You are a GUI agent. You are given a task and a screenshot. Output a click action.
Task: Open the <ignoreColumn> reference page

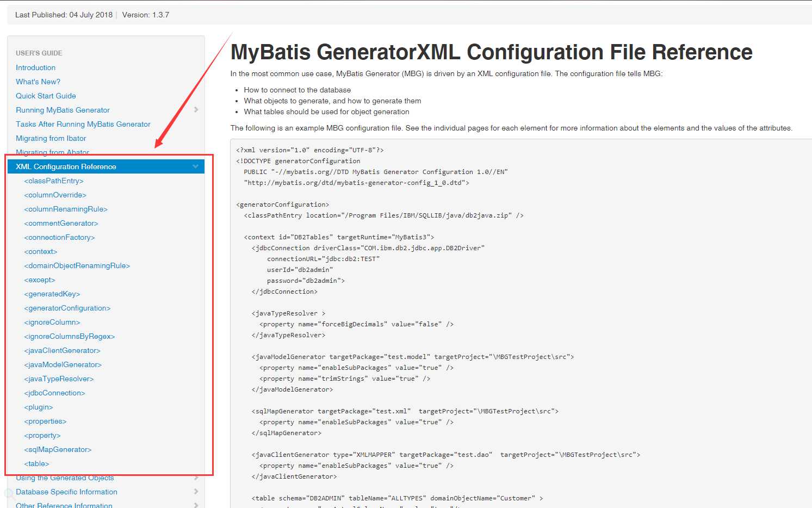point(52,322)
